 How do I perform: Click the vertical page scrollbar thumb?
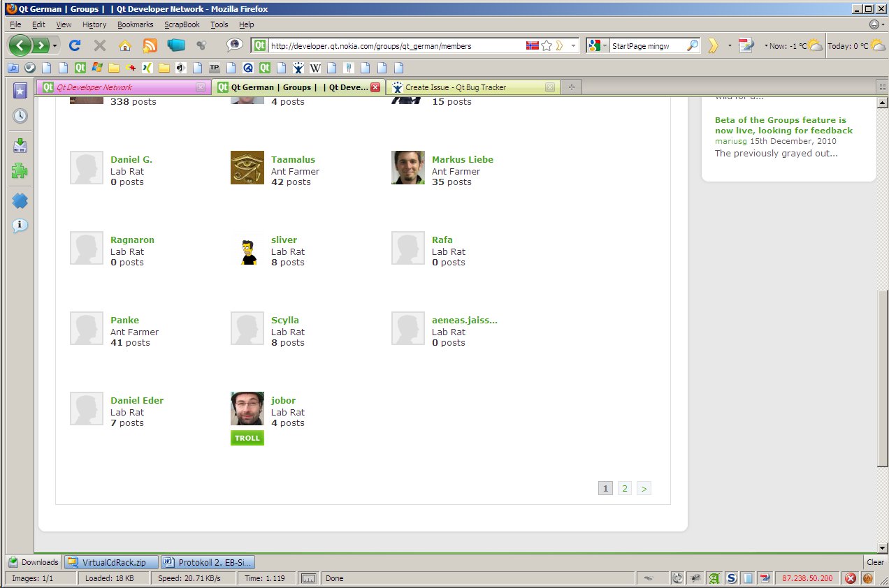883,377
